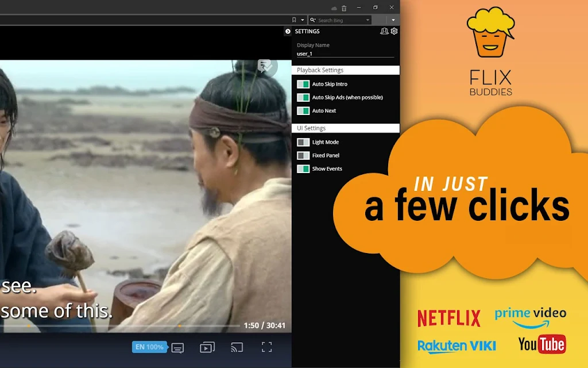Click the search engine magnifier icon
This screenshot has width=588, height=368.
tap(313, 20)
